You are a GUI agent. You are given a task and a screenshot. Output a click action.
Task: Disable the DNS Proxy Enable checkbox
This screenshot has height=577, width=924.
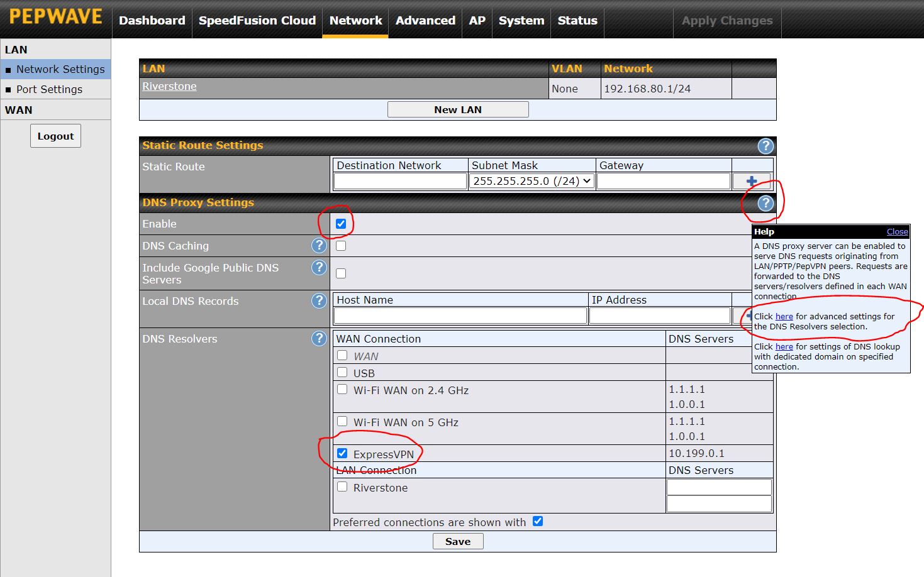coord(341,224)
